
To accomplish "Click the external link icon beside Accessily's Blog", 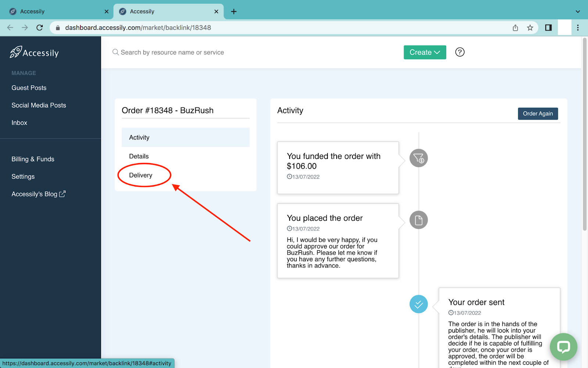I will (62, 194).
